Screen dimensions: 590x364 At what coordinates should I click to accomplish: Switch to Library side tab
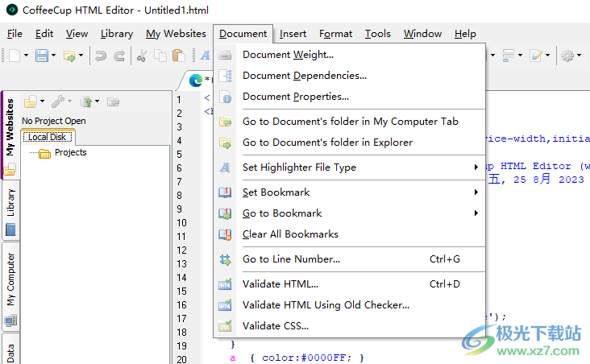pyautogui.click(x=10, y=211)
